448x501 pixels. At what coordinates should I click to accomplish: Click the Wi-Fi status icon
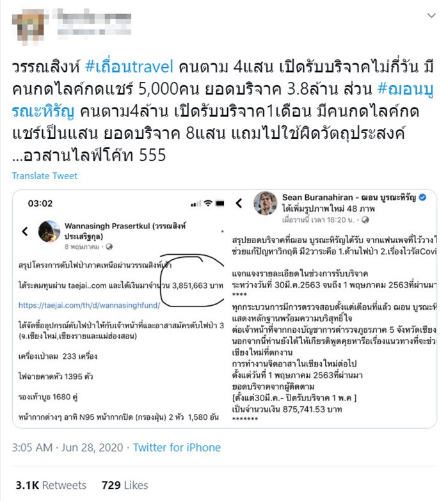click(208, 203)
